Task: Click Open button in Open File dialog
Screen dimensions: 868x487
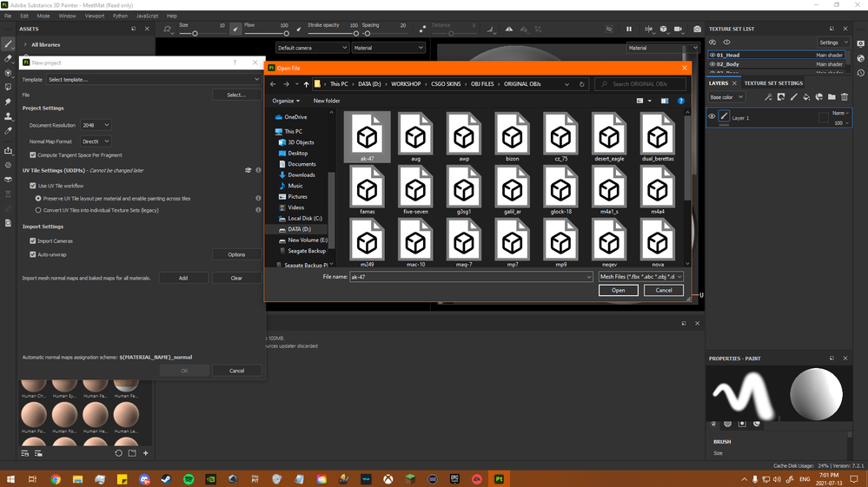Action: coord(619,290)
